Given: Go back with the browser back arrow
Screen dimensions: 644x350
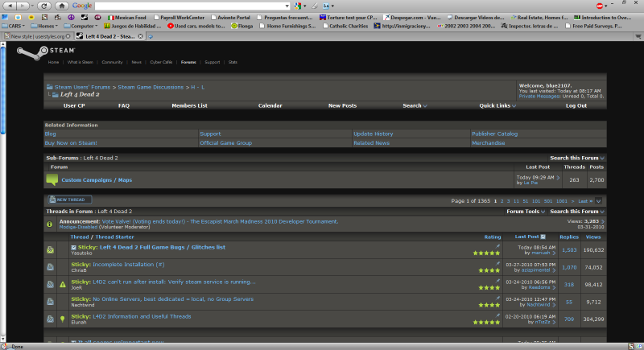Looking at the screenshot, I should click(x=10, y=6).
